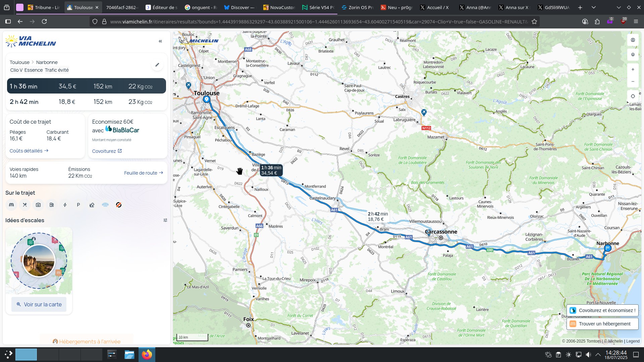This screenshot has height=362, width=644.
Task: Open a new browser tab
Action: (x=580, y=7)
